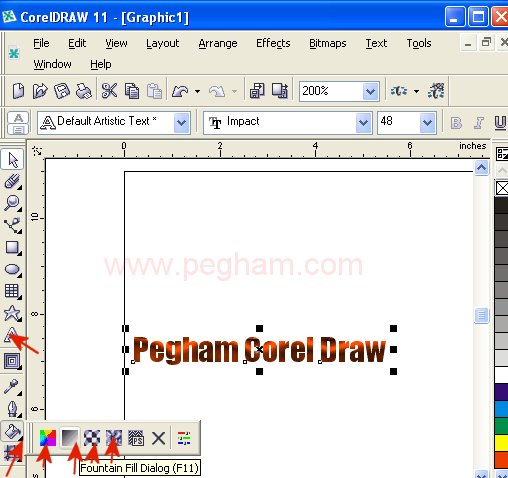
Task: Pick the No Color X swatch
Action: tap(502, 188)
